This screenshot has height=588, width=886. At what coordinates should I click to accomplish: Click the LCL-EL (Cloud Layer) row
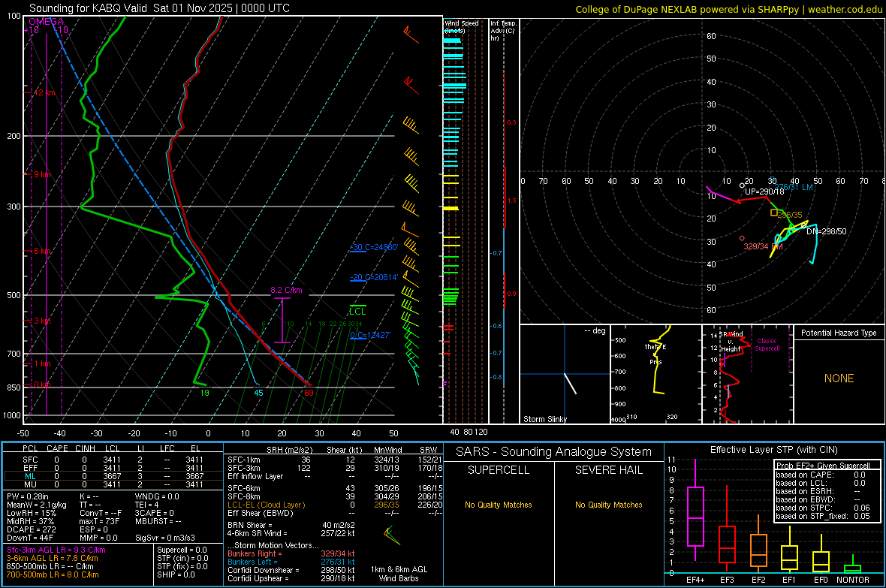[x=335, y=505]
